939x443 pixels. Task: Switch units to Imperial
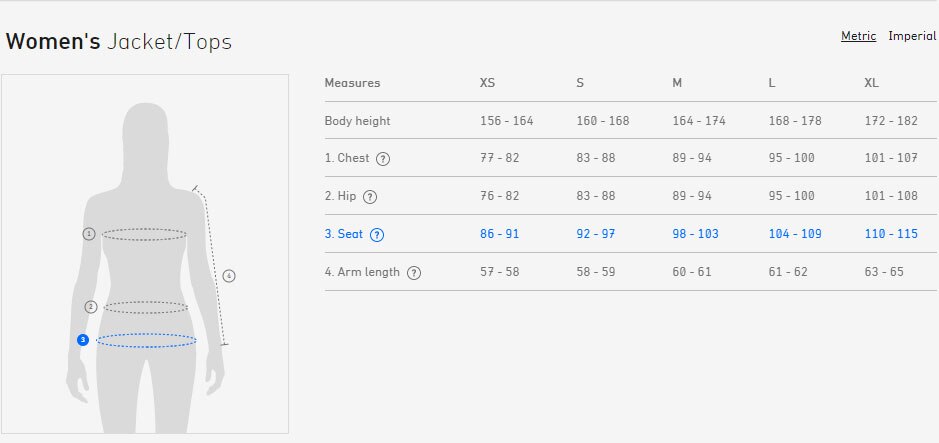[x=911, y=36]
